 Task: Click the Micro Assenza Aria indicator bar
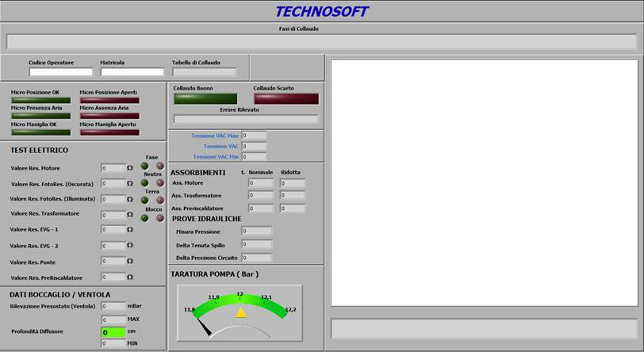[x=109, y=116]
